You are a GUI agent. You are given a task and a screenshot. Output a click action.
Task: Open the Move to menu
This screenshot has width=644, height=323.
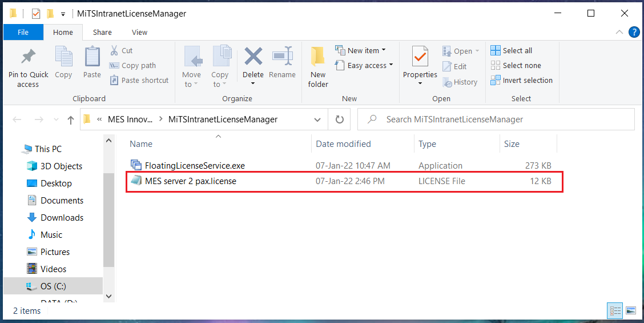[x=191, y=67]
